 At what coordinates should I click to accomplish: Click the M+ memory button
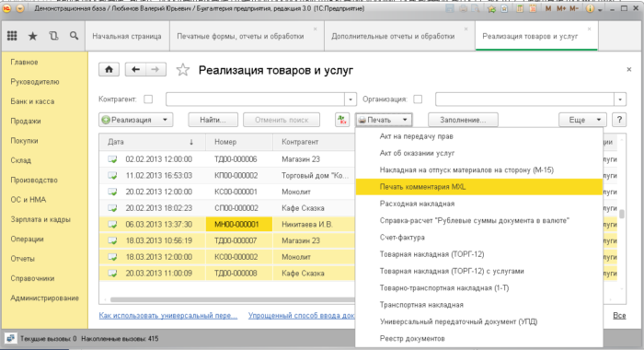pos(561,8)
